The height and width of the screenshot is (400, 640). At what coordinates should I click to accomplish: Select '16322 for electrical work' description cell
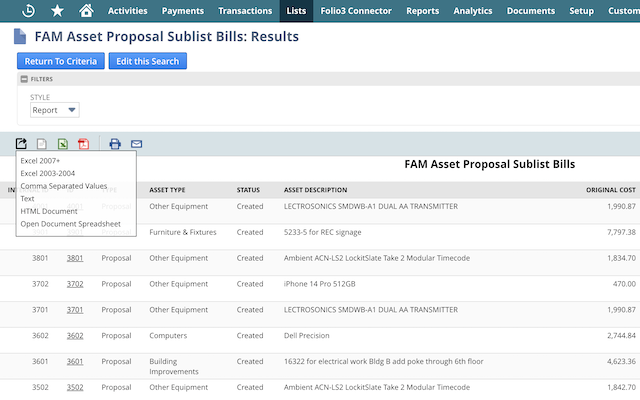(x=384, y=362)
